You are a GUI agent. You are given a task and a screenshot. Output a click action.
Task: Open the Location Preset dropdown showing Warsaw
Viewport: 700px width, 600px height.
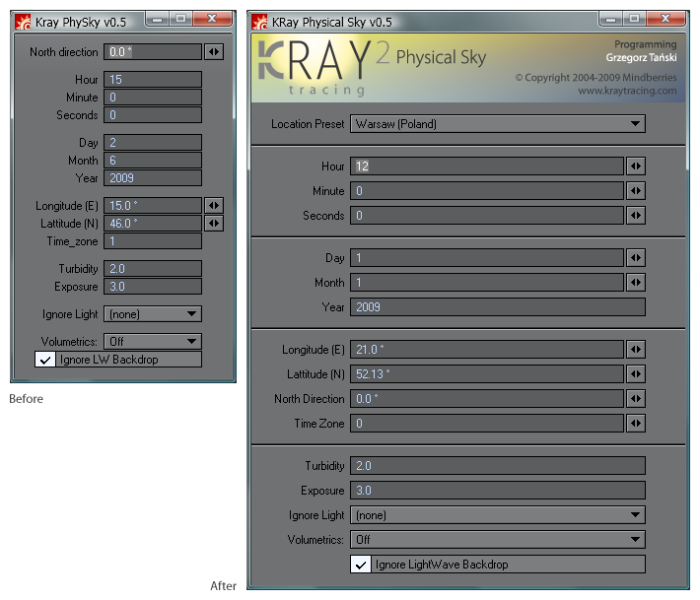click(x=498, y=124)
